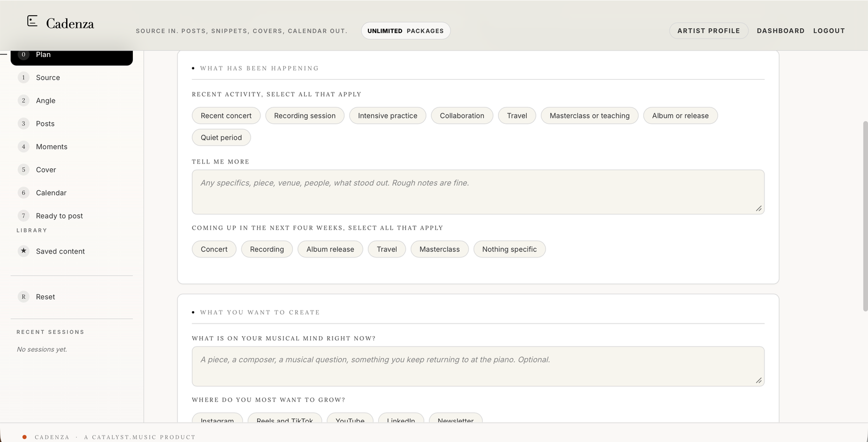The width and height of the screenshot is (868, 442).
Task: Select the Intensive practice chip
Action: click(388, 116)
